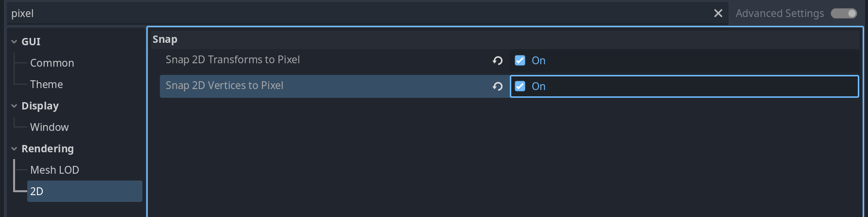Screen dimensions: 868x217
Task: Click the Snap section header
Action: pos(165,39)
